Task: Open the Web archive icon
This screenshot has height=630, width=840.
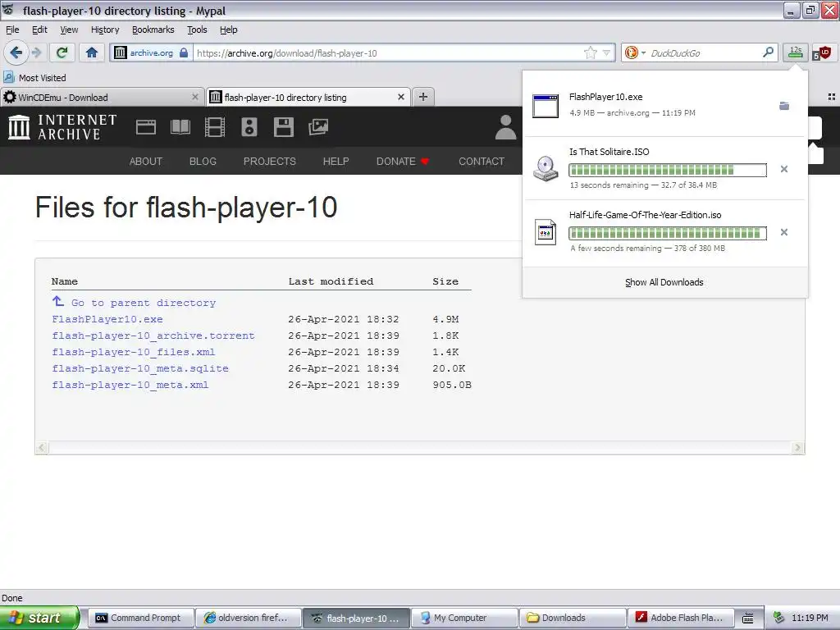Action: tap(146, 127)
